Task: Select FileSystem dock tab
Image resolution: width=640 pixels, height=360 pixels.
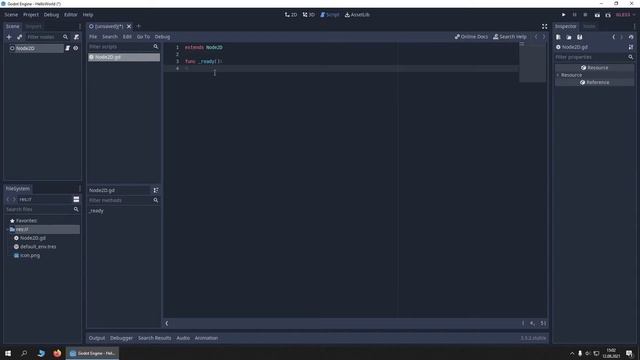Action: click(18, 189)
